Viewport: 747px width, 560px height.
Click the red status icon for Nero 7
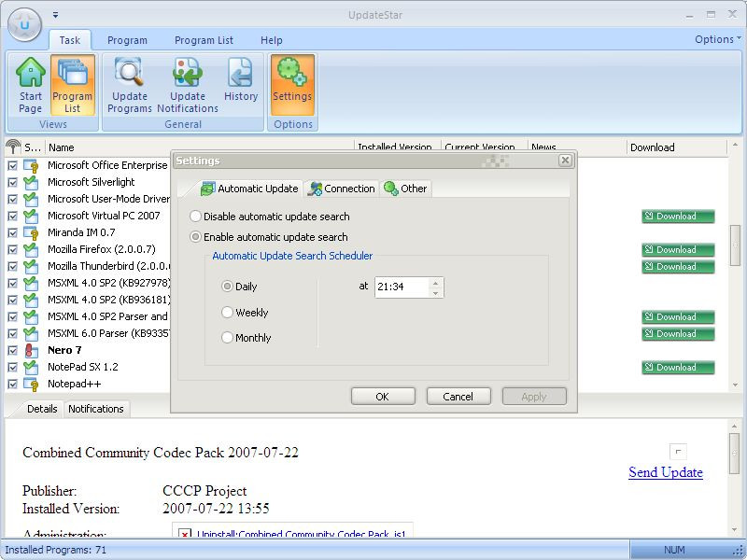coord(31,351)
